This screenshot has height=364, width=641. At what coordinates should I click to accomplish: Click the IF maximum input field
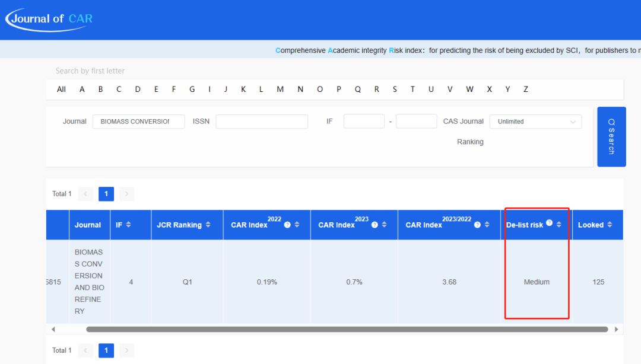click(x=416, y=122)
